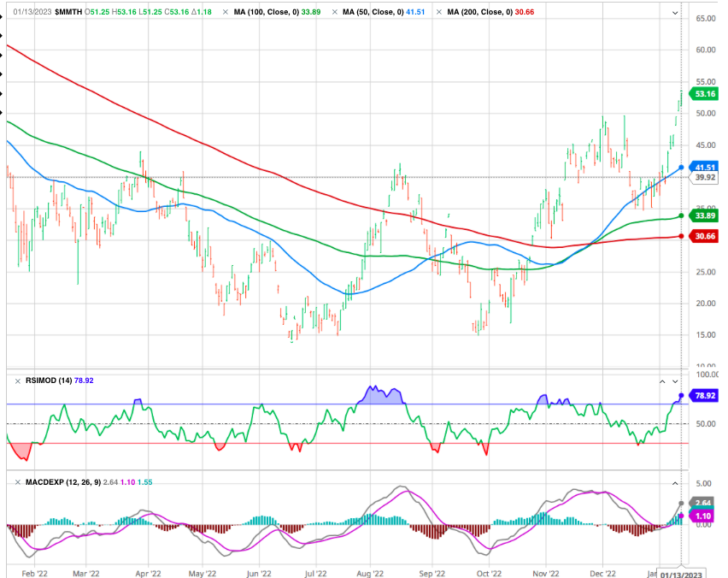The image size is (728, 578).
Task: Remove the MA (100, Close, 0) indicator
Action: pyautogui.click(x=226, y=12)
